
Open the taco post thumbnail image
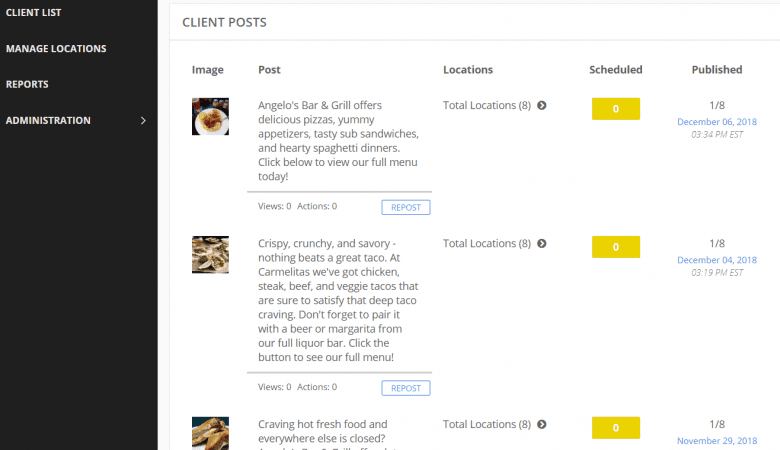(x=210, y=255)
